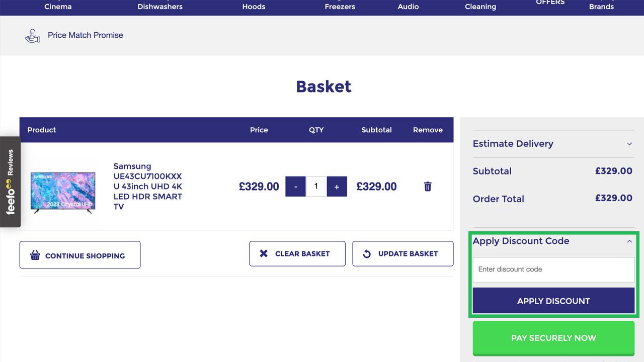Click the Order Total £329.00 value
The image size is (644, 362).
click(x=614, y=198)
